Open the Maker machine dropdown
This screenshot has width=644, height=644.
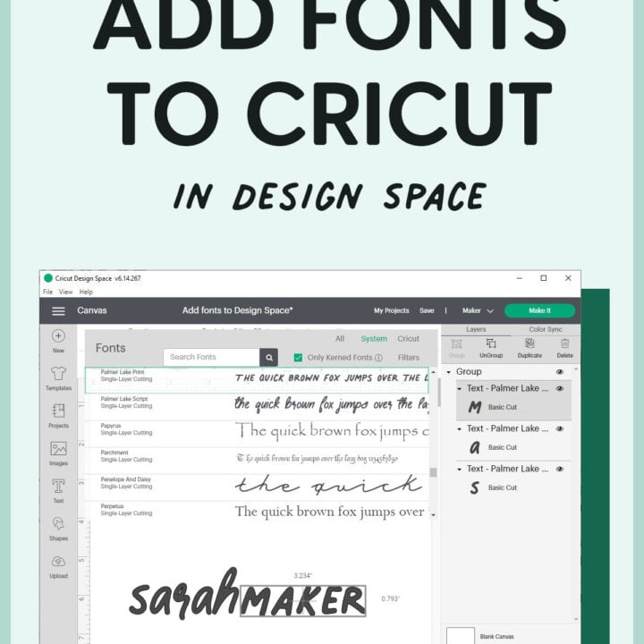tap(478, 311)
